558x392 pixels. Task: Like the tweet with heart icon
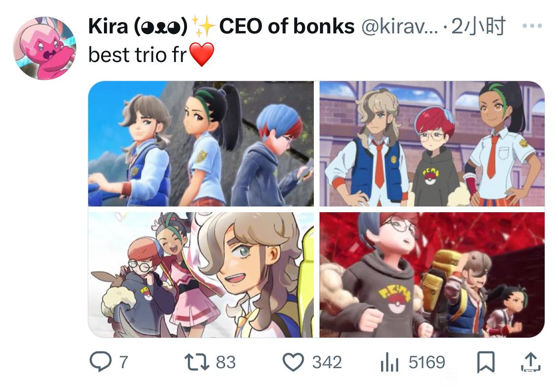293,362
